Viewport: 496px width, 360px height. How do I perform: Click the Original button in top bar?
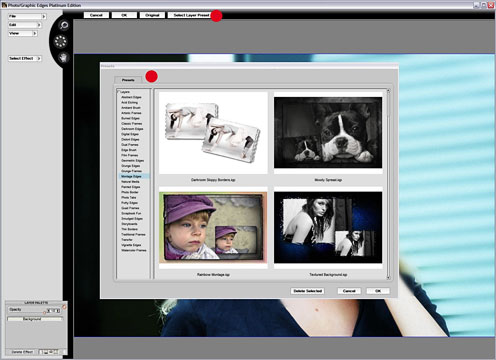[x=152, y=15]
